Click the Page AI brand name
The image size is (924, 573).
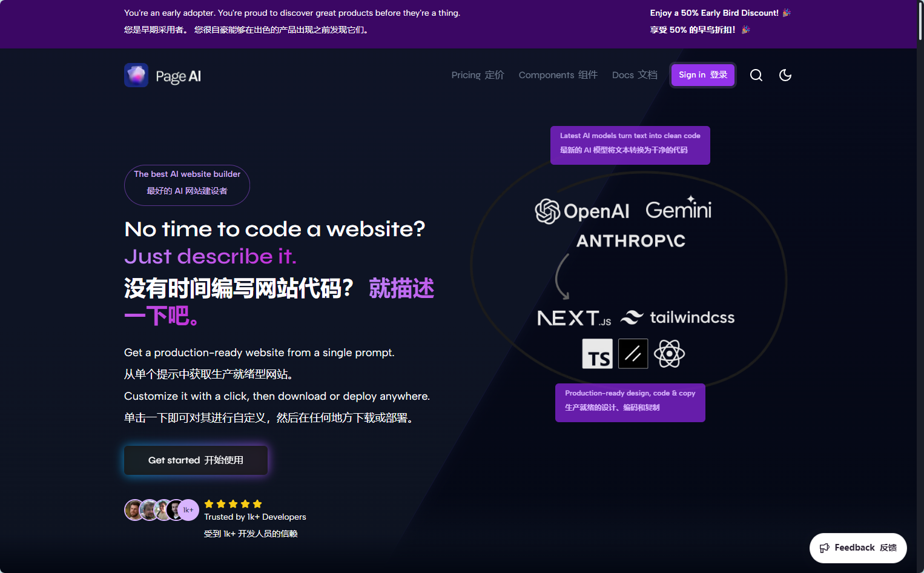point(179,76)
